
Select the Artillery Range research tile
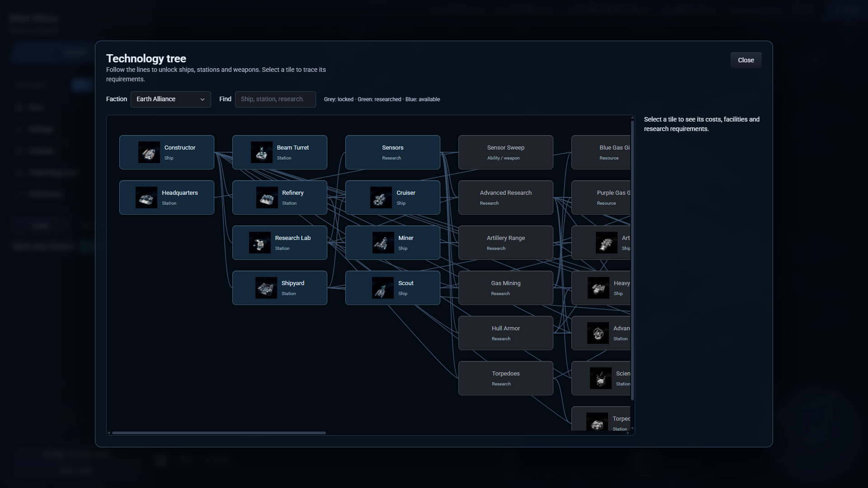506,243
